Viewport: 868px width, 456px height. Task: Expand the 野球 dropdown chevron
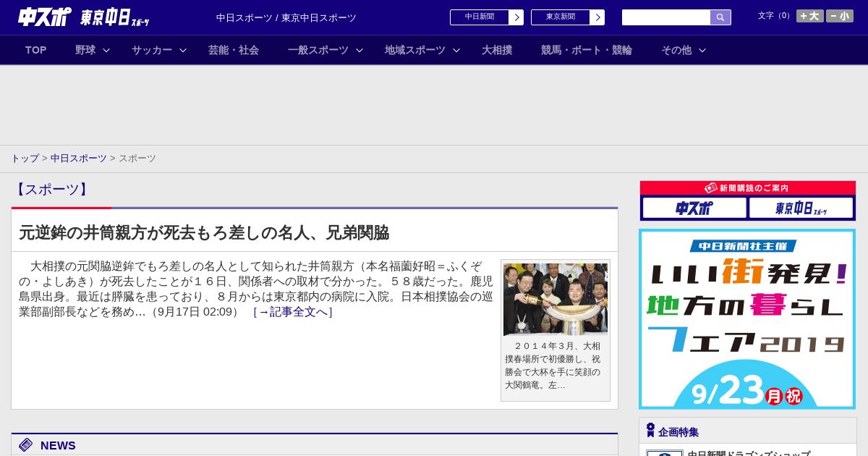106,50
